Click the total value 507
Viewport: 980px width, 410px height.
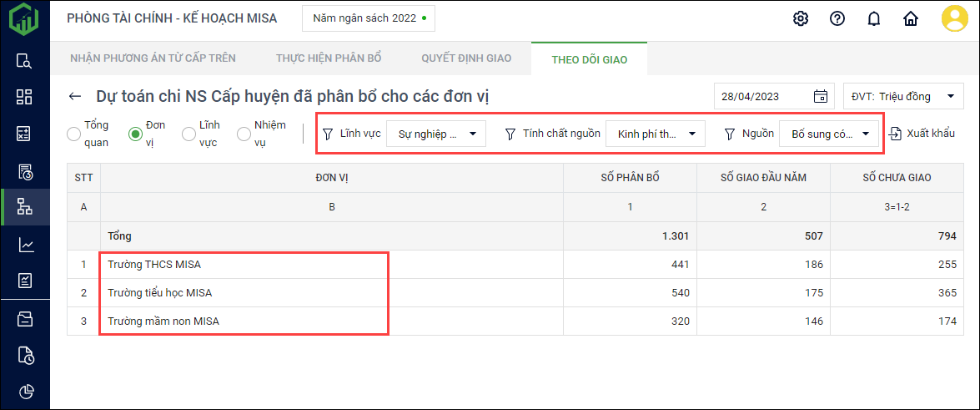tap(814, 236)
